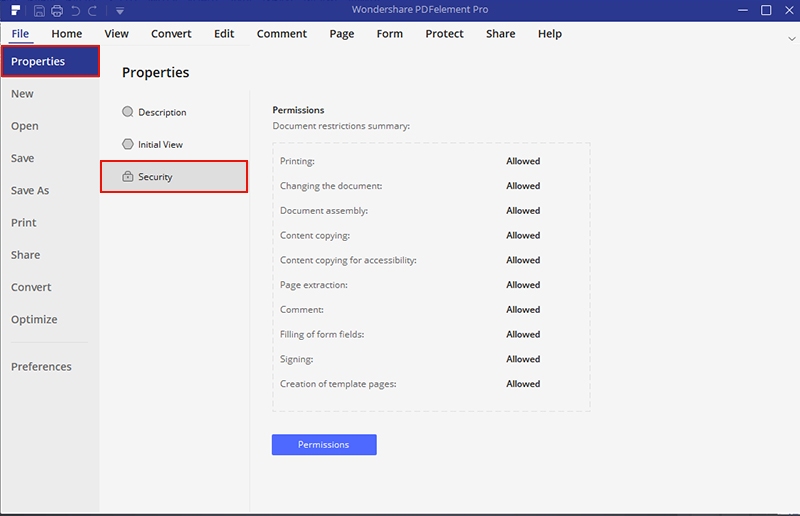Open the Comment tab
800x516 pixels.
tap(282, 34)
